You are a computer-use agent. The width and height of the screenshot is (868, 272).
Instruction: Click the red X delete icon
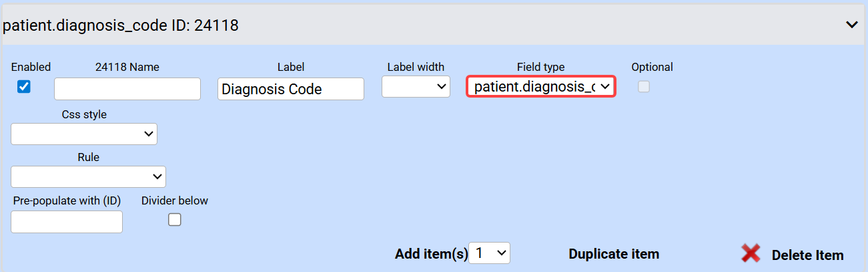tap(751, 254)
